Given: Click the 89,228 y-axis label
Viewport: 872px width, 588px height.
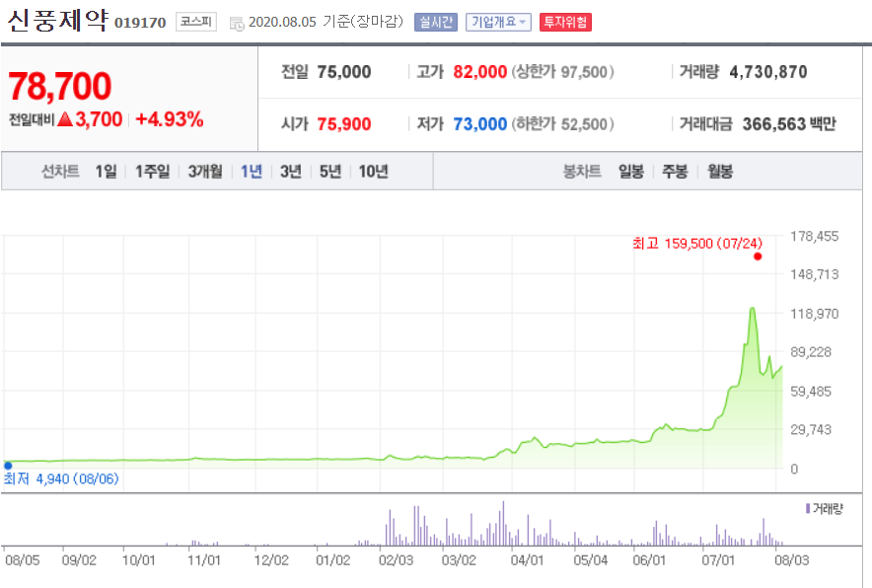Looking at the screenshot, I should pyautogui.click(x=811, y=352).
